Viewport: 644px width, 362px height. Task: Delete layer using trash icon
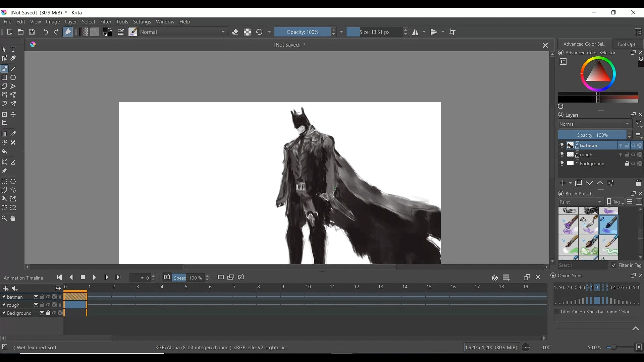point(638,183)
